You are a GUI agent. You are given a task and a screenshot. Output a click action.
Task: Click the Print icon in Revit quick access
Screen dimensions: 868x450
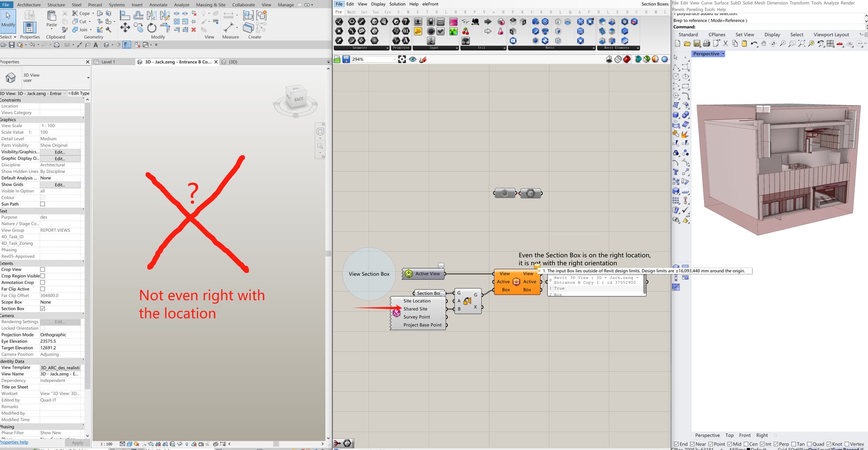tap(57, 45)
